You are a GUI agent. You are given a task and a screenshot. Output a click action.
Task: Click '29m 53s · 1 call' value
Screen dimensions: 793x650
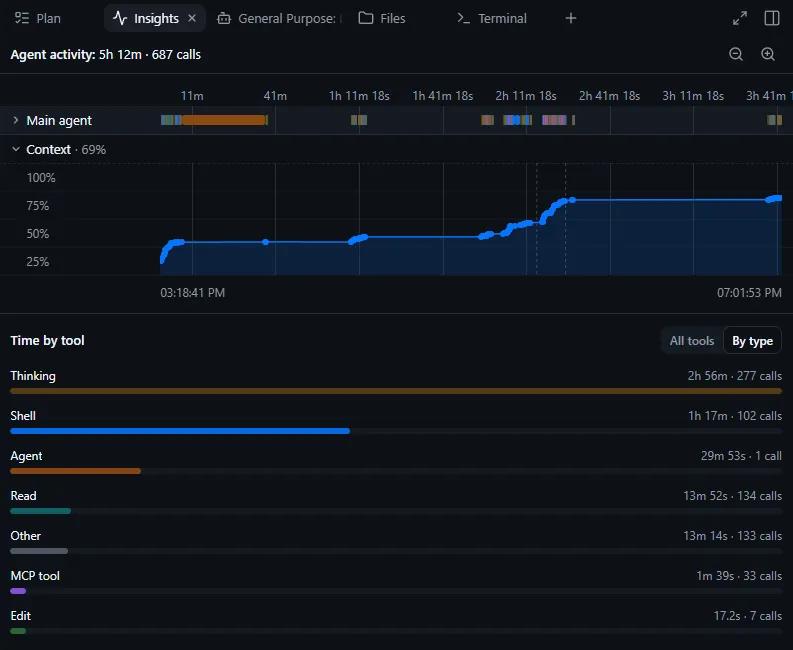click(741, 456)
